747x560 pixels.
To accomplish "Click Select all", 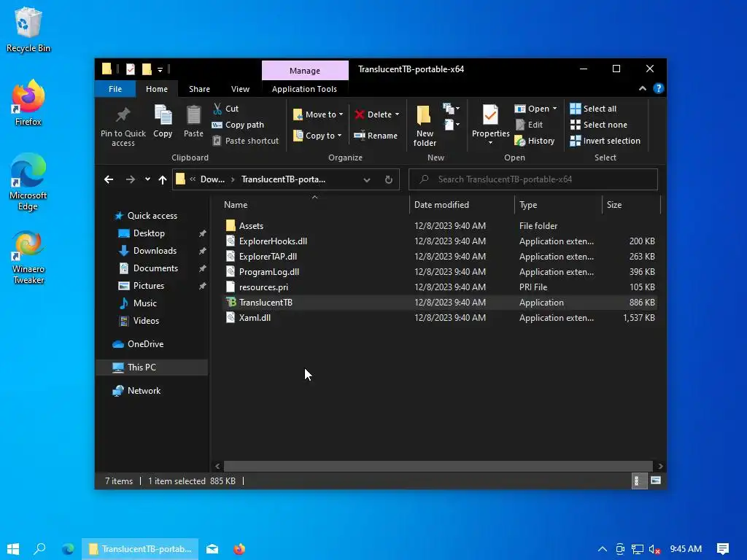I will pos(593,109).
